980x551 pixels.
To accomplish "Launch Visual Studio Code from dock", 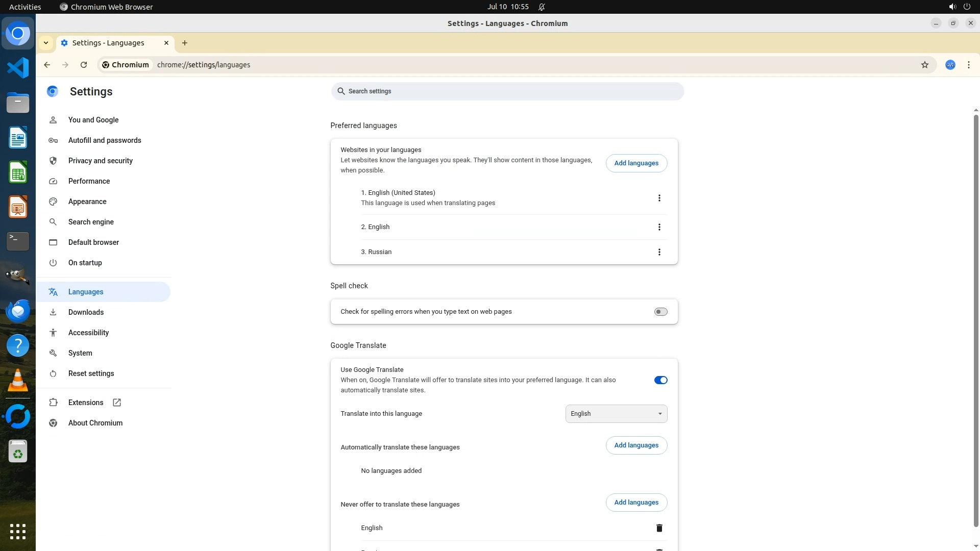I will point(18,68).
